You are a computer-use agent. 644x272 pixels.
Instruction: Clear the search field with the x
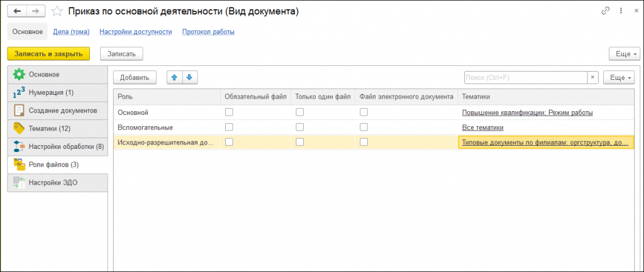click(592, 77)
